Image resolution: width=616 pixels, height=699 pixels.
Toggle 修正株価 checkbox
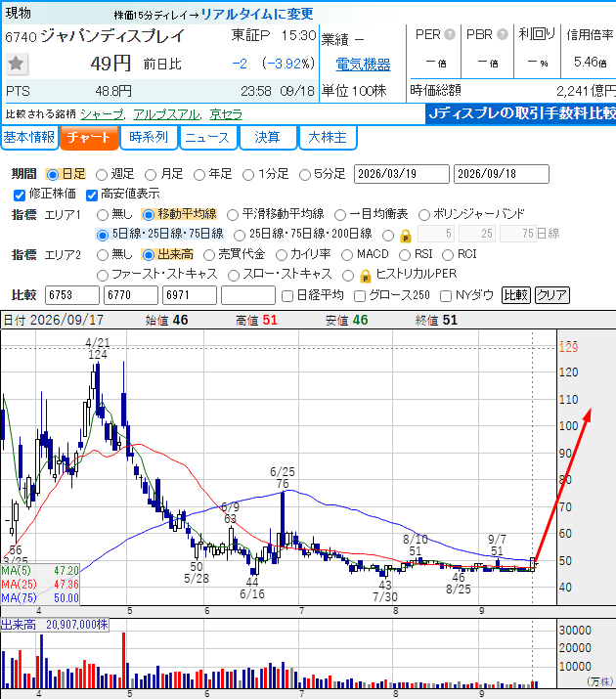pyautogui.click(x=20, y=195)
